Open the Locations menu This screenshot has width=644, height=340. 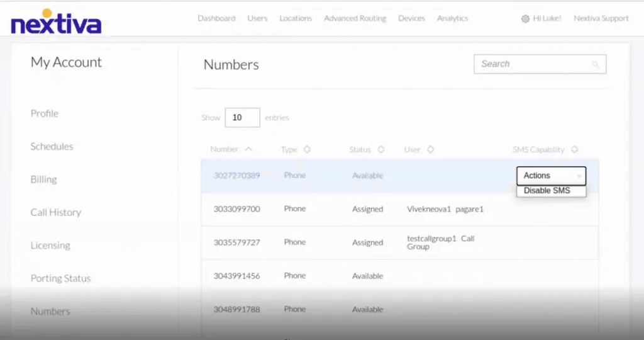tap(296, 18)
